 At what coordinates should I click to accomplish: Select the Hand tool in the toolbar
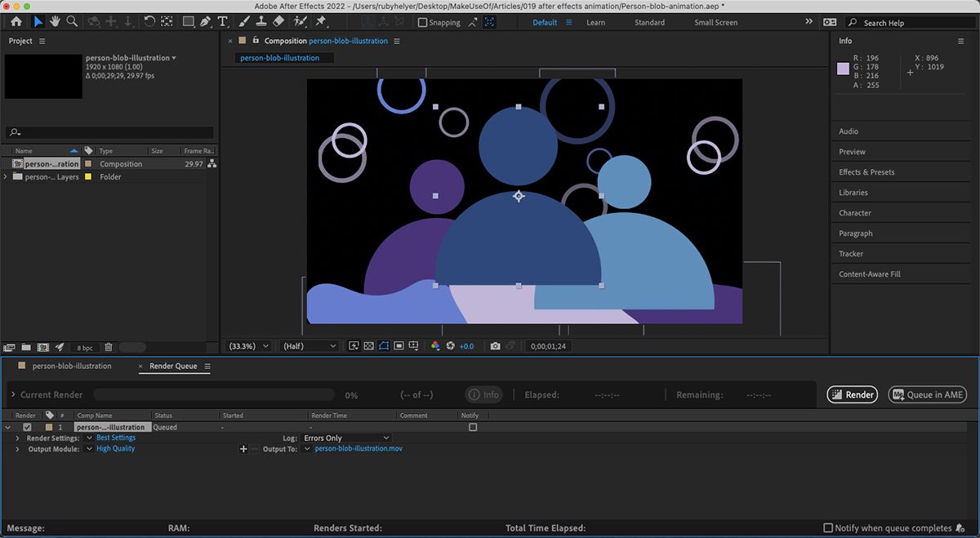point(54,23)
